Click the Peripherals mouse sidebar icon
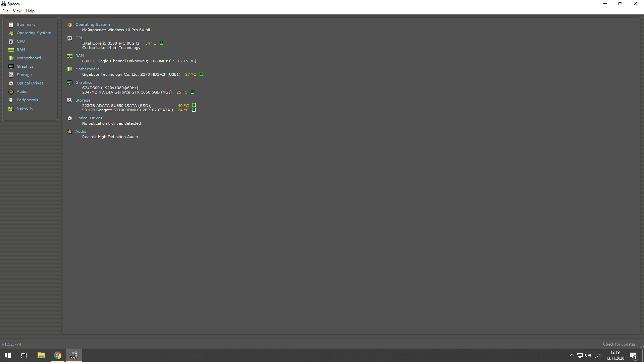Screen dimensions: 644x362 tap(11, 100)
